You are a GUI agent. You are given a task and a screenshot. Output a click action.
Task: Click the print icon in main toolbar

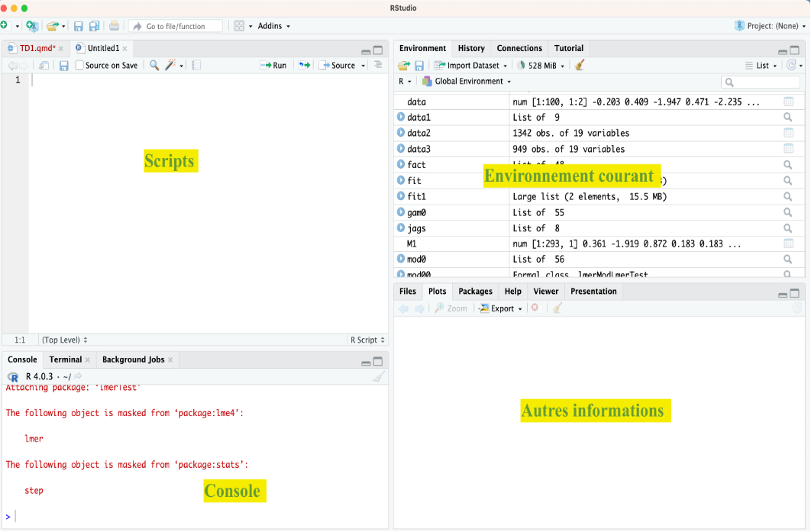coord(114,26)
